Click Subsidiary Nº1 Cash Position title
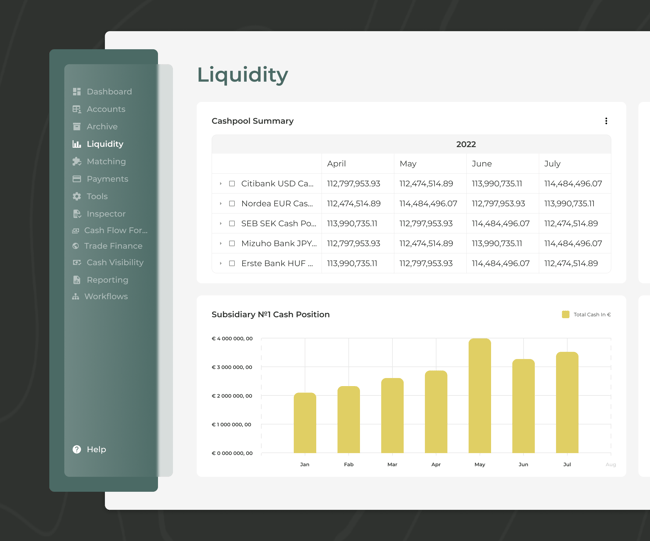The height and width of the screenshot is (541, 650). click(x=270, y=315)
